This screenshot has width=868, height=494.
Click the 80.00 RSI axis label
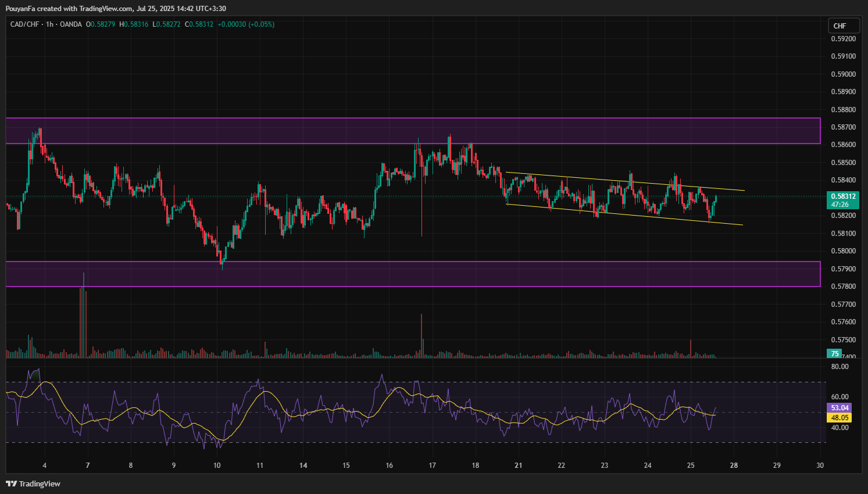pos(840,367)
